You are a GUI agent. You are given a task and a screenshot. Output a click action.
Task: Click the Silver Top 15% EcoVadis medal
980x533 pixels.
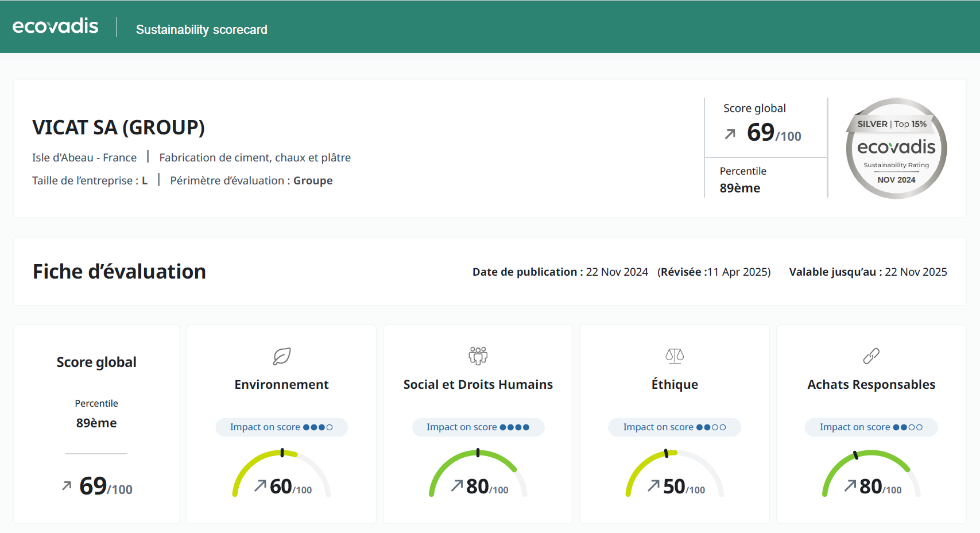click(x=896, y=148)
